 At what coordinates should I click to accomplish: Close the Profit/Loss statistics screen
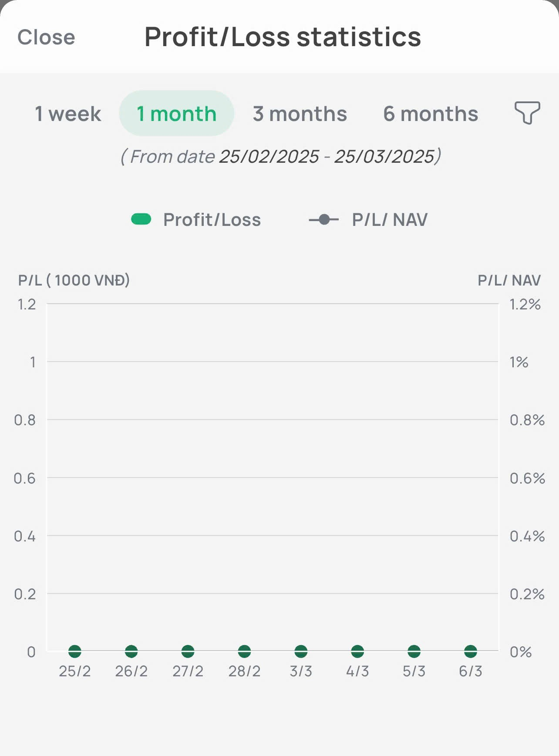46,37
